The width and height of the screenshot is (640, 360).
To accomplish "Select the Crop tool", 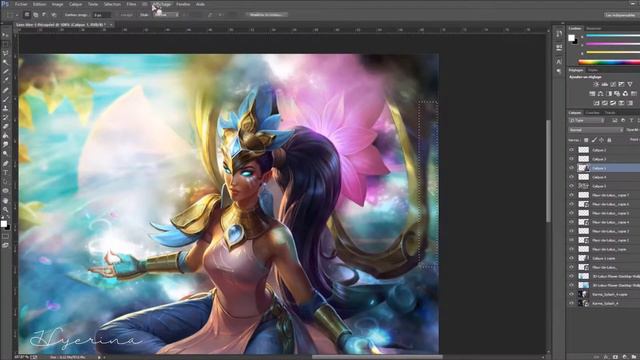I will point(5,72).
